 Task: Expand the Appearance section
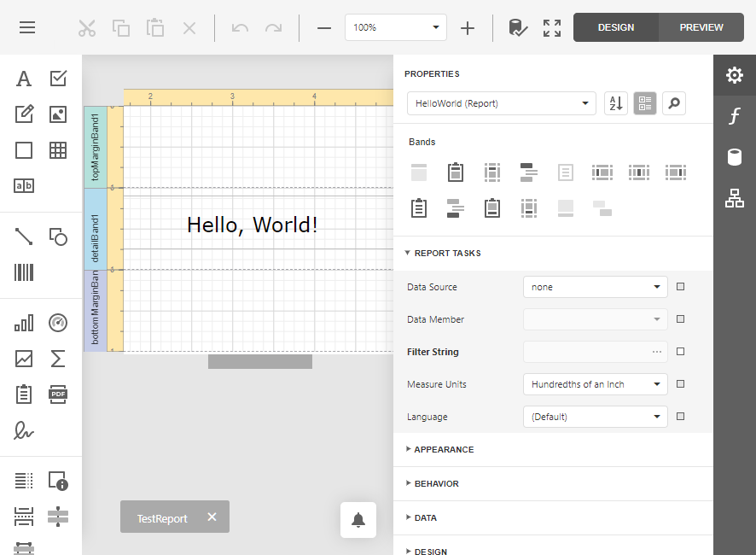[444, 449]
